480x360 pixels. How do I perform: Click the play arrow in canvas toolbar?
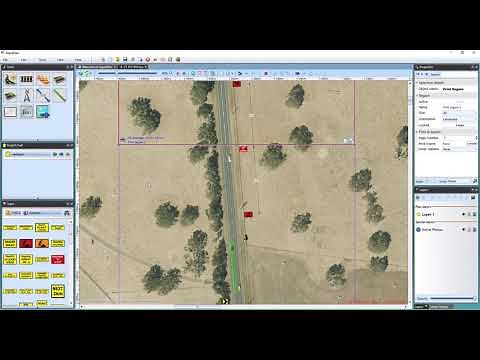click(x=239, y=73)
